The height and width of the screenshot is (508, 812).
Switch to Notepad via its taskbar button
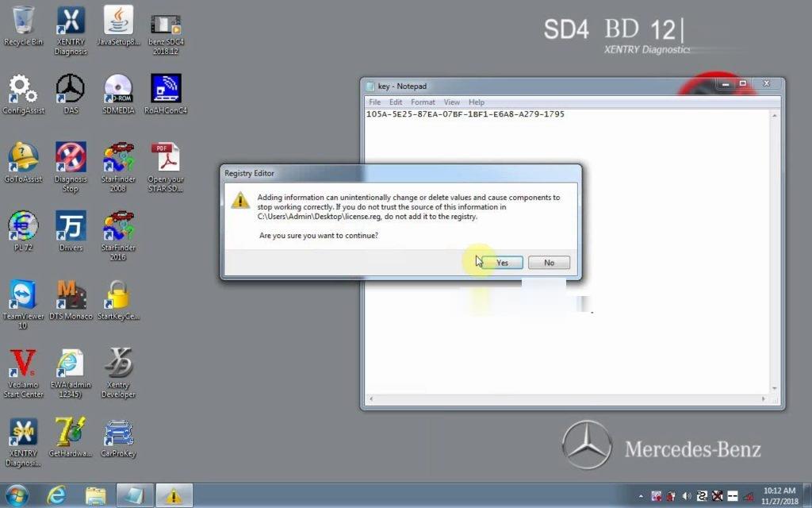(135, 495)
